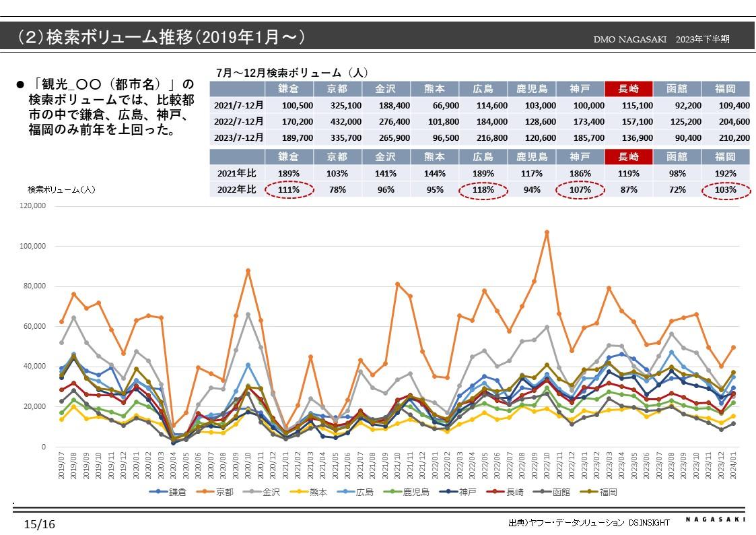Click the cell value 100,500
756x535 pixels.
coord(298,106)
